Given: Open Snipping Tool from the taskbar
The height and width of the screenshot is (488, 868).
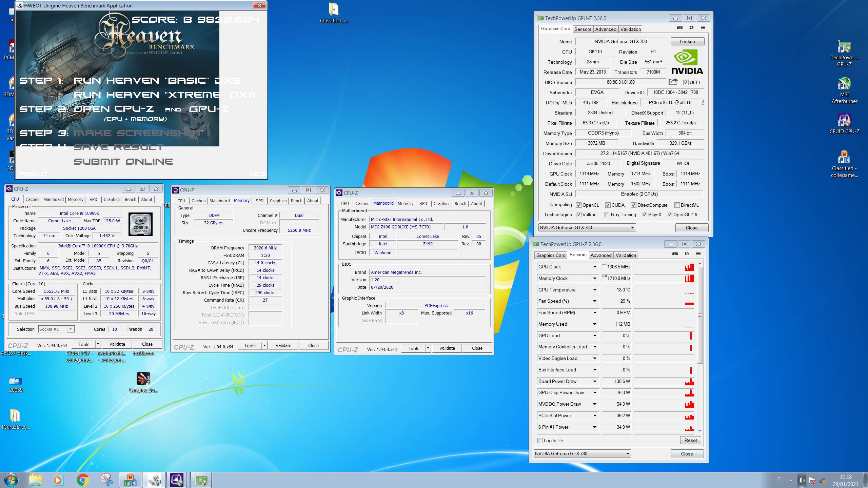Looking at the screenshot, I should (x=106, y=480).
